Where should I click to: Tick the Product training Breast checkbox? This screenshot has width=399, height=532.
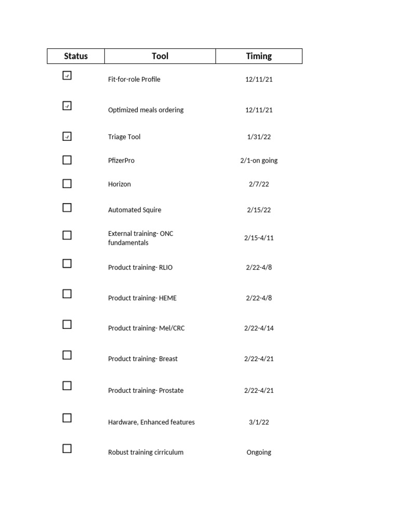tap(67, 355)
